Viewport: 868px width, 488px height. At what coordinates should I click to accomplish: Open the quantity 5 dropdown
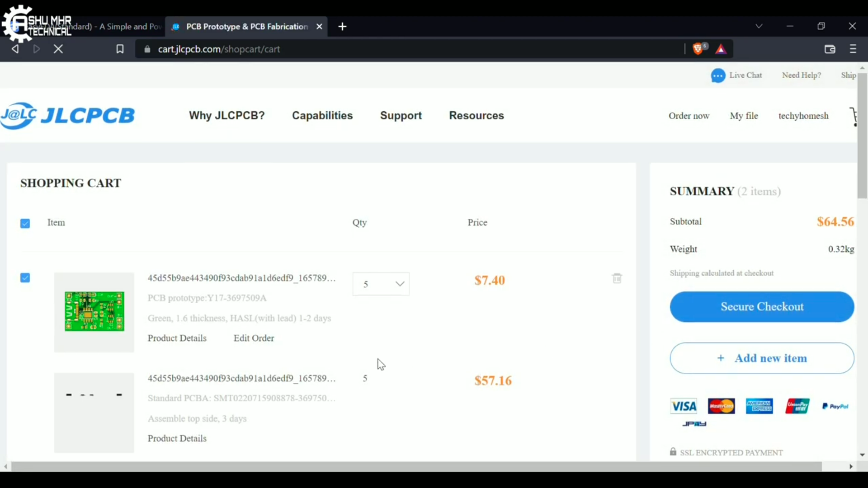tap(381, 284)
